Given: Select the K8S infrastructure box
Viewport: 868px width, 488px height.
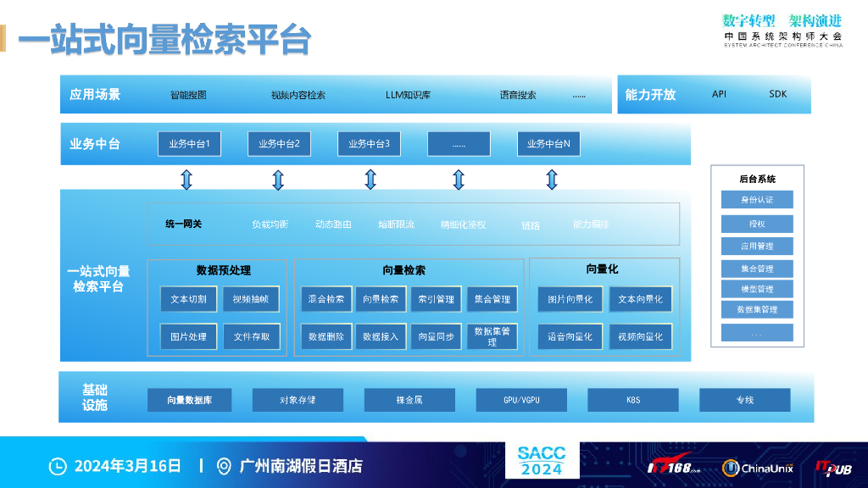Looking at the screenshot, I should point(633,400).
